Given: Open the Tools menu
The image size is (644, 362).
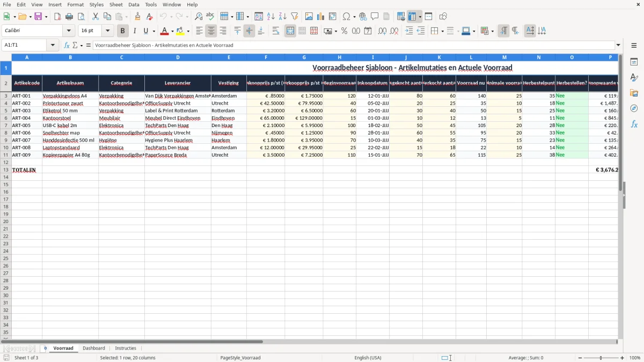Looking at the screenshot, I should pos(151,4).
